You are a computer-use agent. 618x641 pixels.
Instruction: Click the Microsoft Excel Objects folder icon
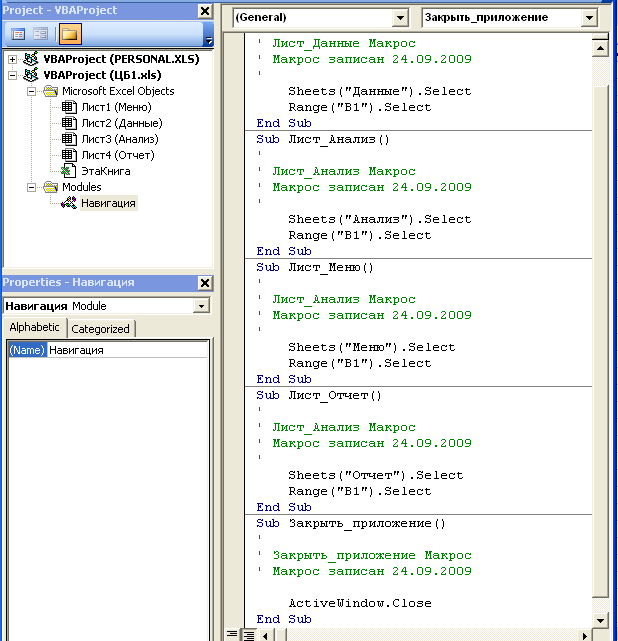(50, 91)
